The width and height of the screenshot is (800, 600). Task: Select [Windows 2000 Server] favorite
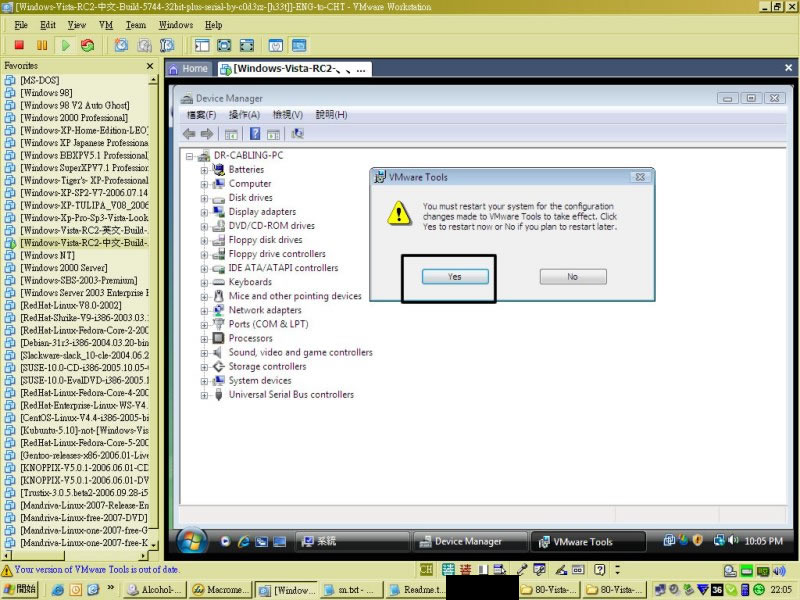point(63,268)
